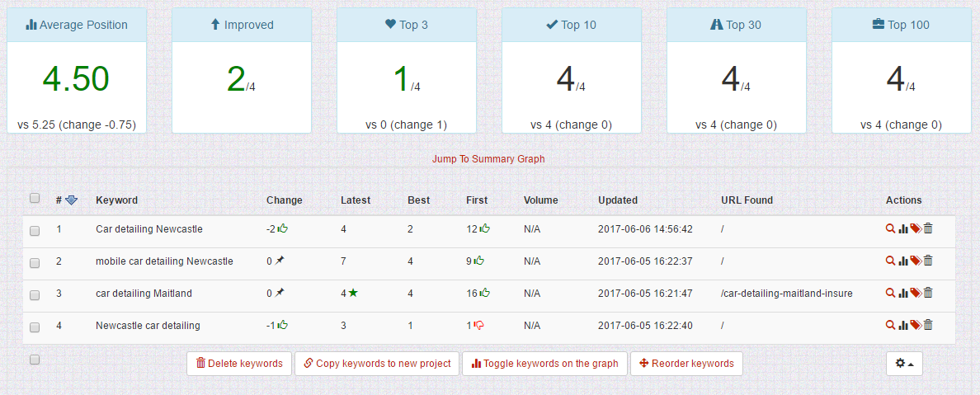Click updated time 2017-06-06 14:56:42
The width and height of the screenshot is (980, 395).
click(645, 228)
